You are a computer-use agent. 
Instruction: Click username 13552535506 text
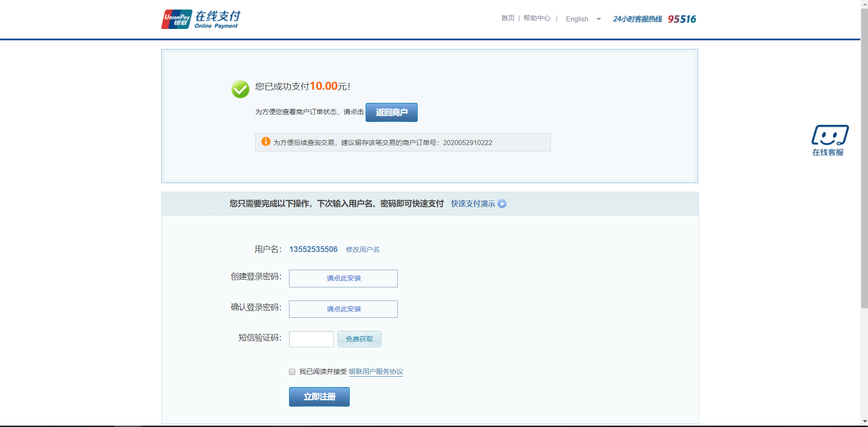tap(313, 249)
